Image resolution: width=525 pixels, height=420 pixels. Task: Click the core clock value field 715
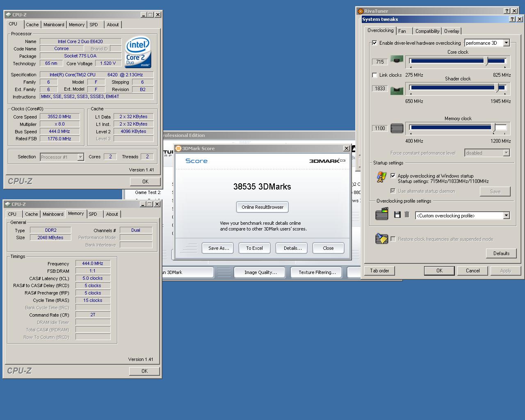[380, 62]
